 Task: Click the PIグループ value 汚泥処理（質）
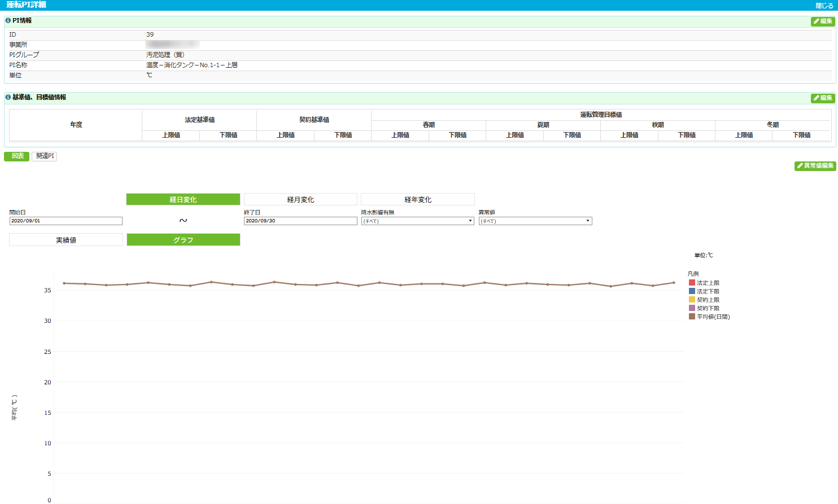165,55
